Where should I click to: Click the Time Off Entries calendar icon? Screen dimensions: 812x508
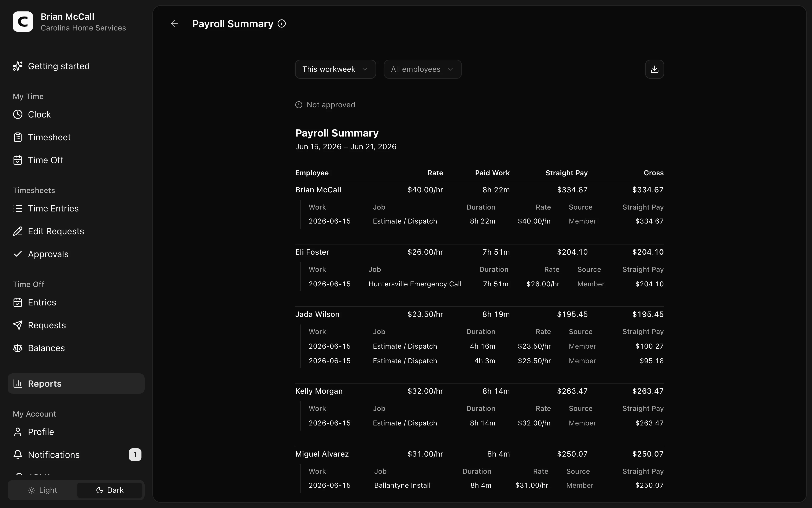coord(18,302)
